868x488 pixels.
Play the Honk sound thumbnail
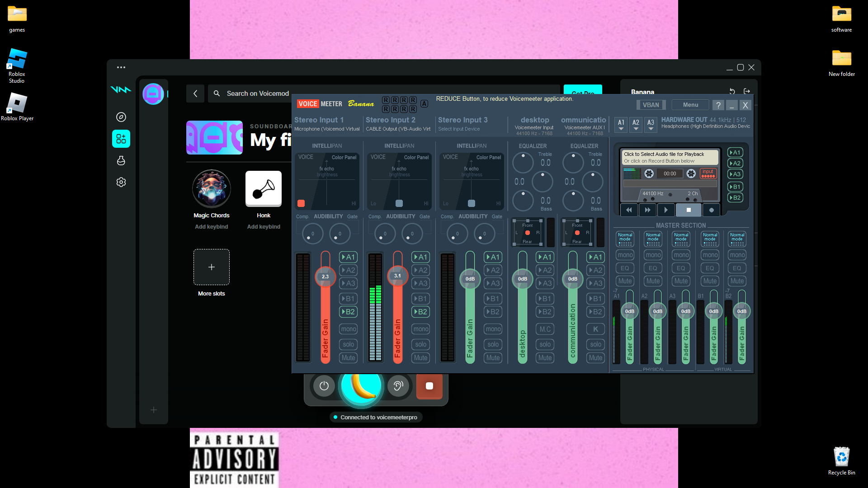264,189
